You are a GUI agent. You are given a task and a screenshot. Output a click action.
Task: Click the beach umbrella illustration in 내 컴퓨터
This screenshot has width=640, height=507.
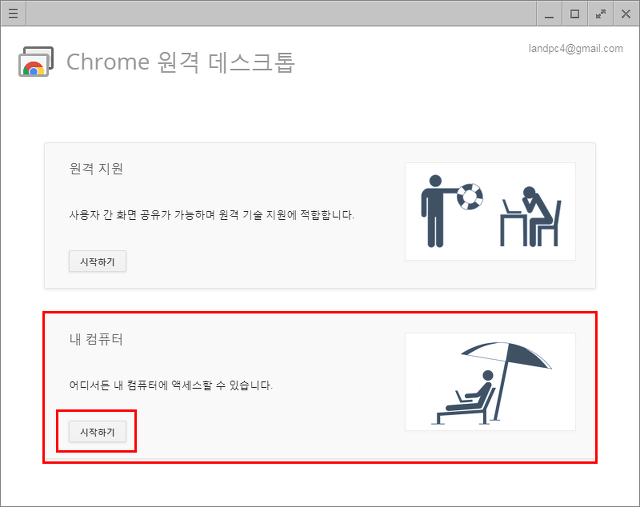coord(490,382)
